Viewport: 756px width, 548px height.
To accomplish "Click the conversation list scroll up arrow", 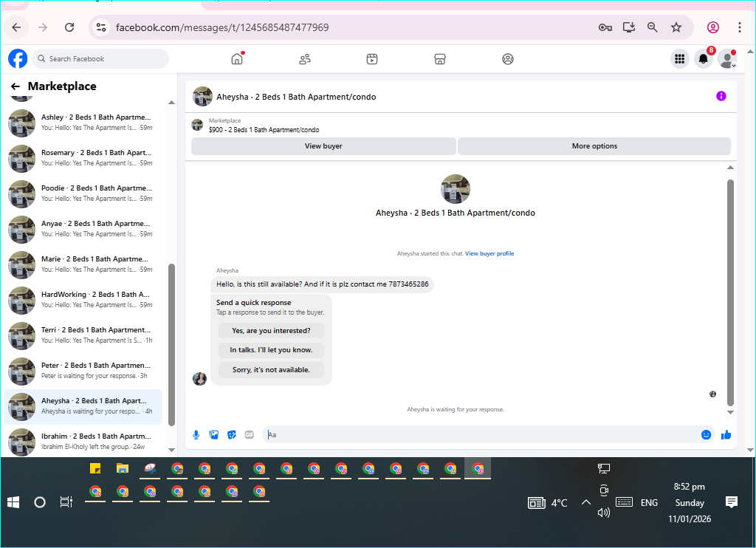I will (171, 102).
